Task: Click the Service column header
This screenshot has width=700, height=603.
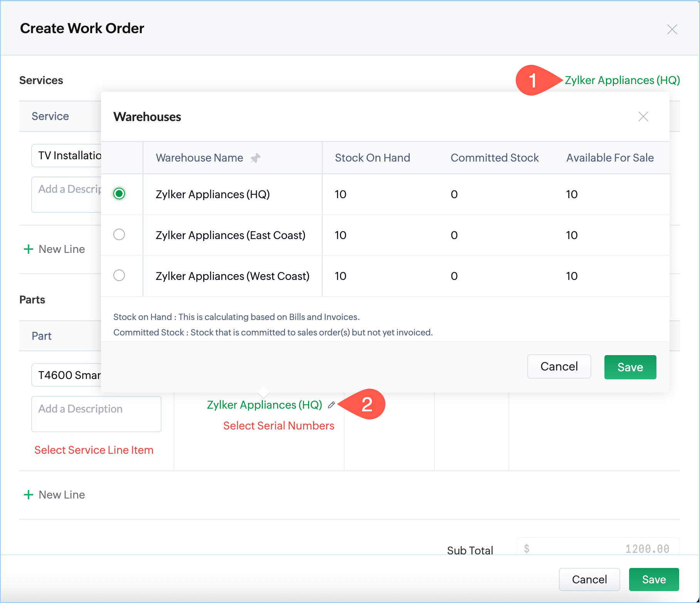Action: coord(50,116)
